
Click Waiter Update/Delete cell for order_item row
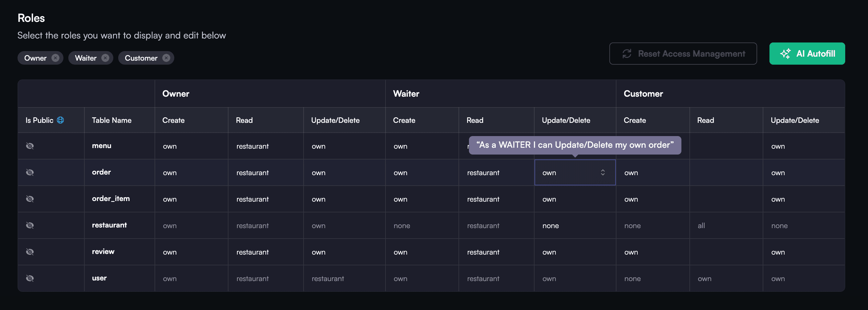point(575,199)
